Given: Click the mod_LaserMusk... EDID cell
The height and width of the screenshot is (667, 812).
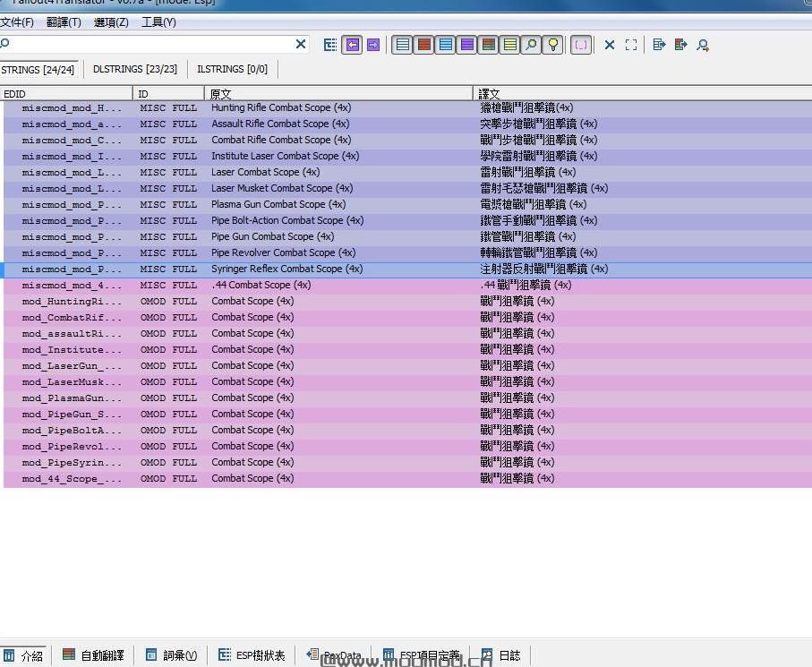Looking at the screenshot, I should 72,381.
